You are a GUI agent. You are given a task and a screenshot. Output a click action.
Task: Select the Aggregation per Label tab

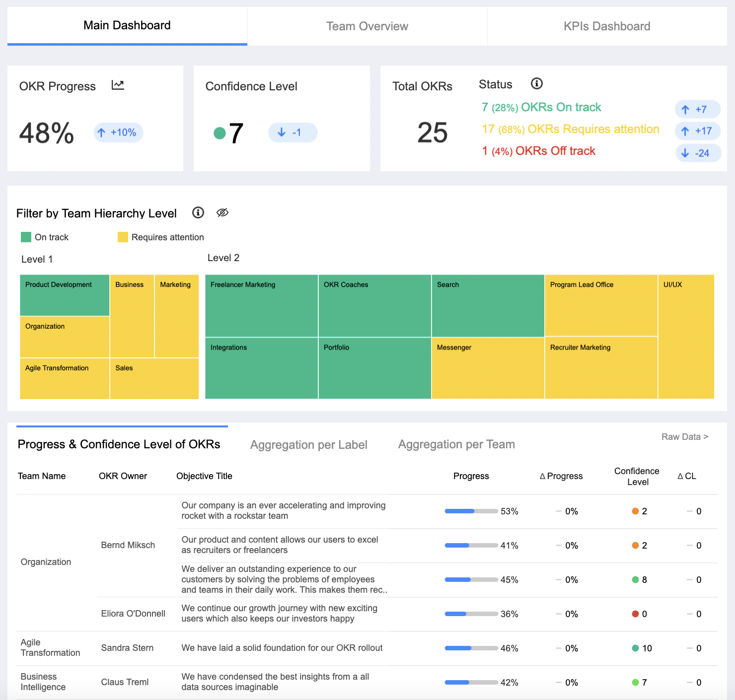(x=308, y=445)
